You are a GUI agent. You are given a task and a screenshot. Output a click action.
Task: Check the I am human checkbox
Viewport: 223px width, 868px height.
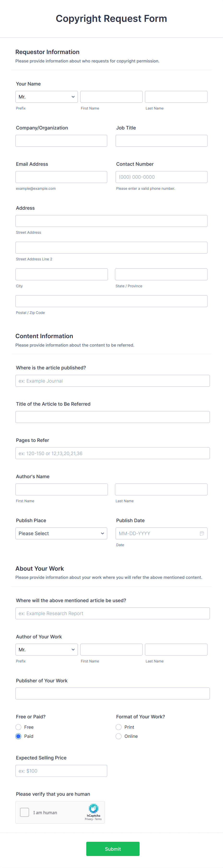(x=24, y=812)
